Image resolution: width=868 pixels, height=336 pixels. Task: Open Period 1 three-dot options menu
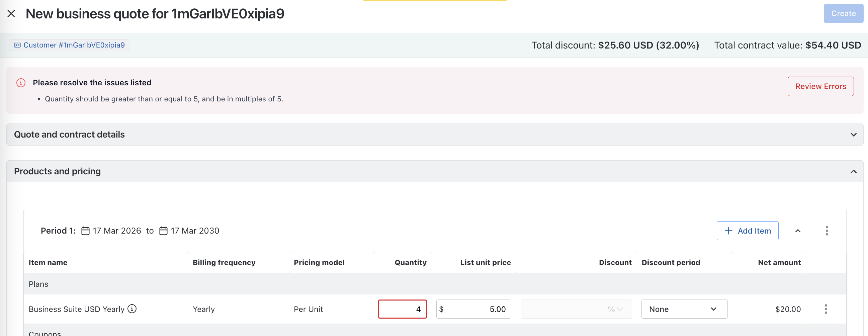point(827,231)
